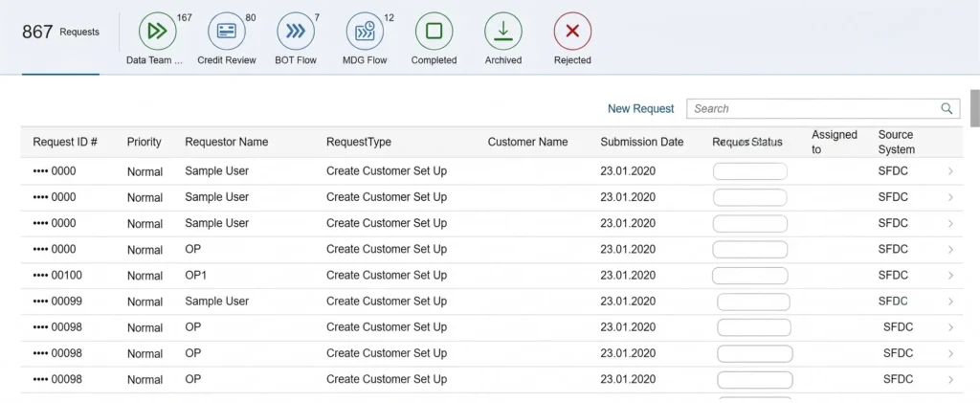Open the BOT Flow icon
The height and width of the screenshot is (403, 980).
point(296,32)
